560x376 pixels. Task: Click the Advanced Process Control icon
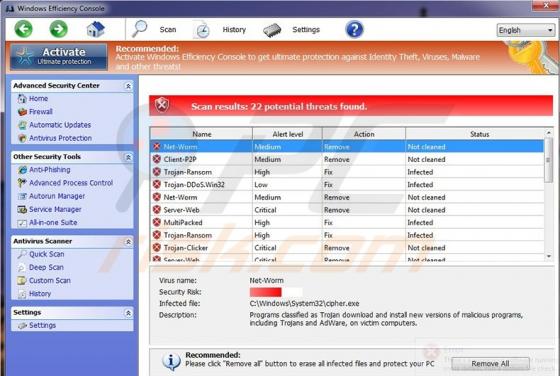(22, 183)
